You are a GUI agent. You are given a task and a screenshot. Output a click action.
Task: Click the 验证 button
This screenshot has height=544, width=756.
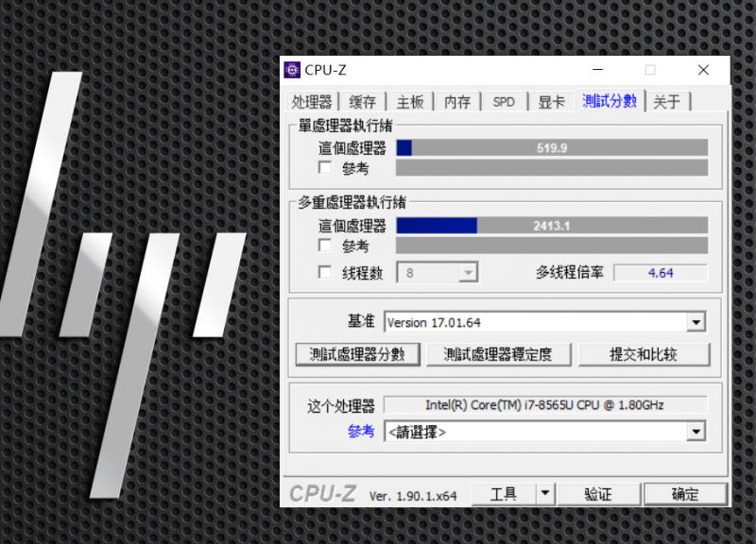coord(598,494)
